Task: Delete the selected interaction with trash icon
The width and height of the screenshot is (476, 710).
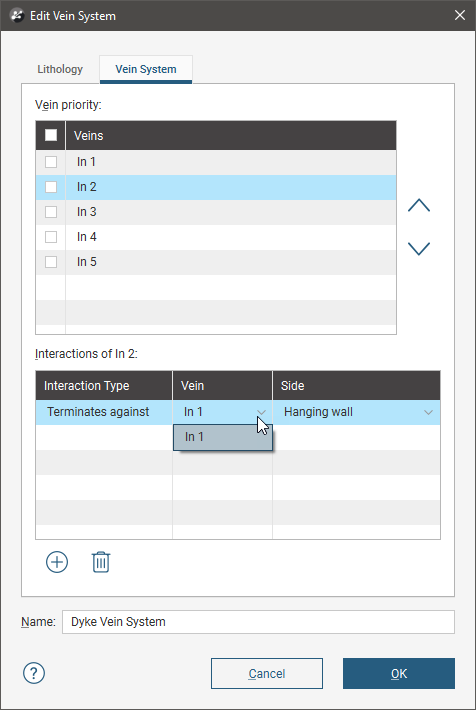Action: tap(101, 562)
